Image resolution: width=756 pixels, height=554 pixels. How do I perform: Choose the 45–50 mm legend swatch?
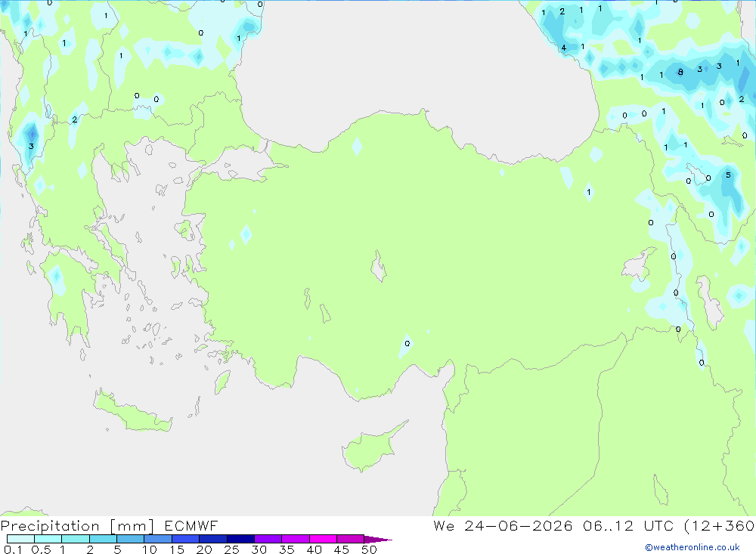click(x=351, y=539)
